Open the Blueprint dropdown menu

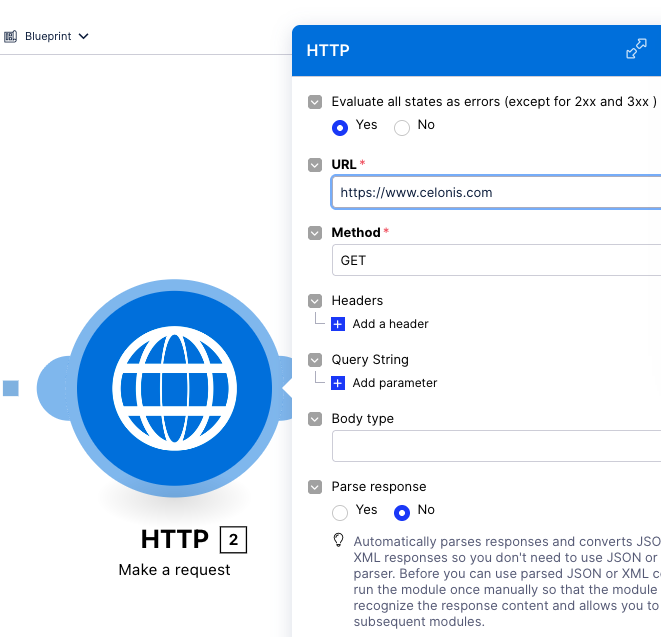[x=57, y=36]
